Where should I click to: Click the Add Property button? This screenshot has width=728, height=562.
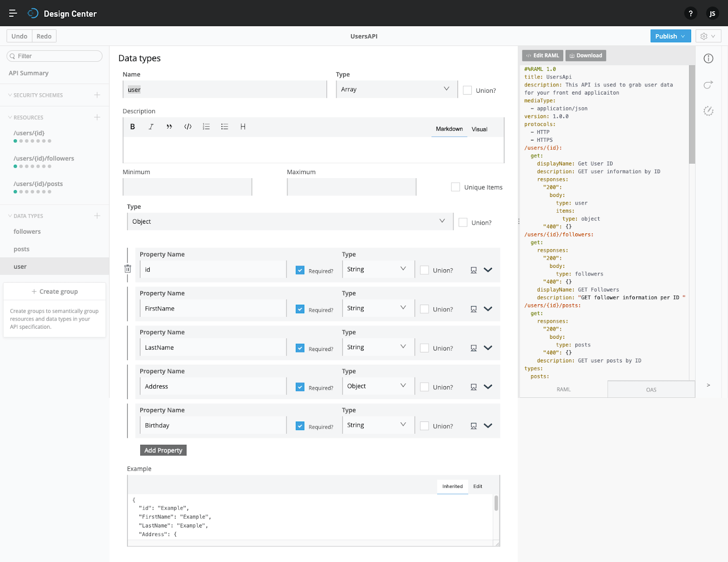point(163,450)
